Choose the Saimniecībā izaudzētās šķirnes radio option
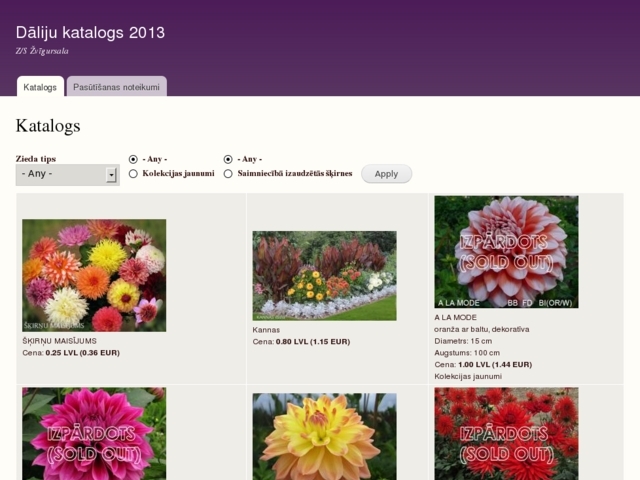The width and height of the screenshot is (640, 480). (x=228, y=173)
